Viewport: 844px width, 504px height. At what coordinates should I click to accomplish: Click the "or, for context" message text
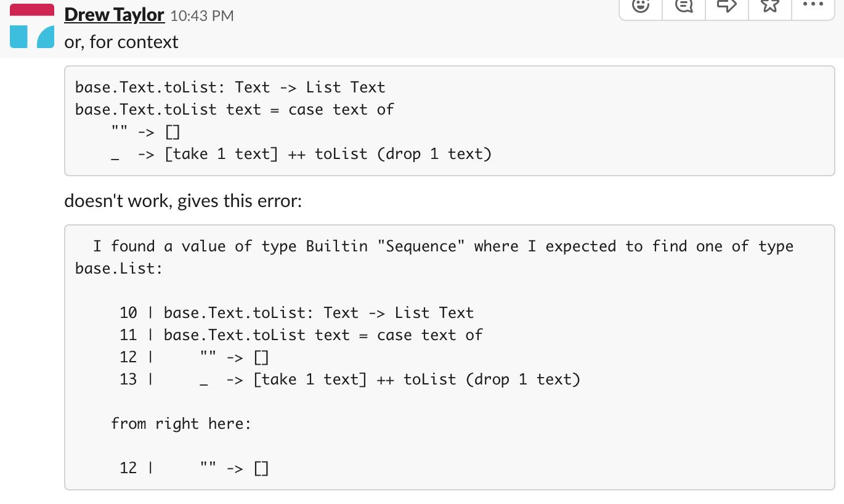pyautogui.click(x=121, y=42)
